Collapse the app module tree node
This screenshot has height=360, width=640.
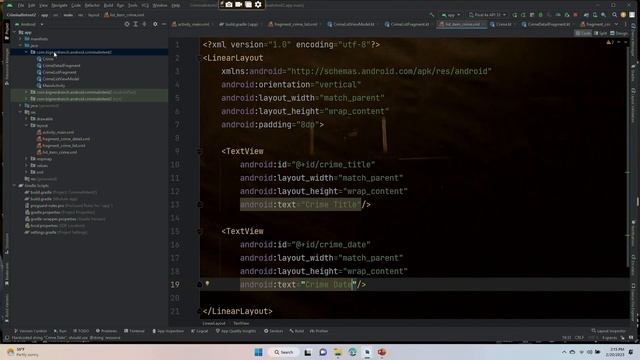(x=15, y=32)
